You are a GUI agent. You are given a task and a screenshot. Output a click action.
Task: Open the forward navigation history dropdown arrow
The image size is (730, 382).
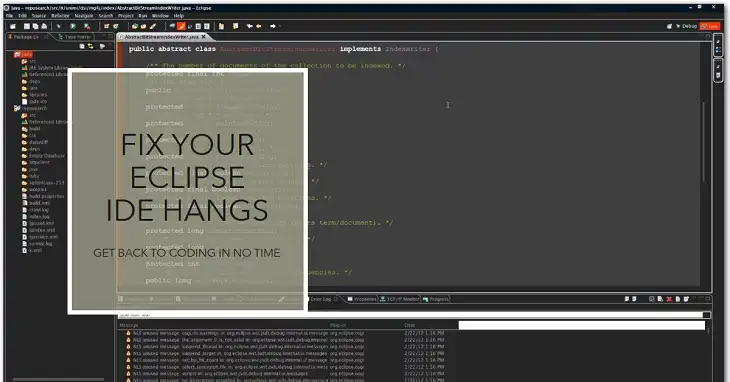tap(279, 27)
